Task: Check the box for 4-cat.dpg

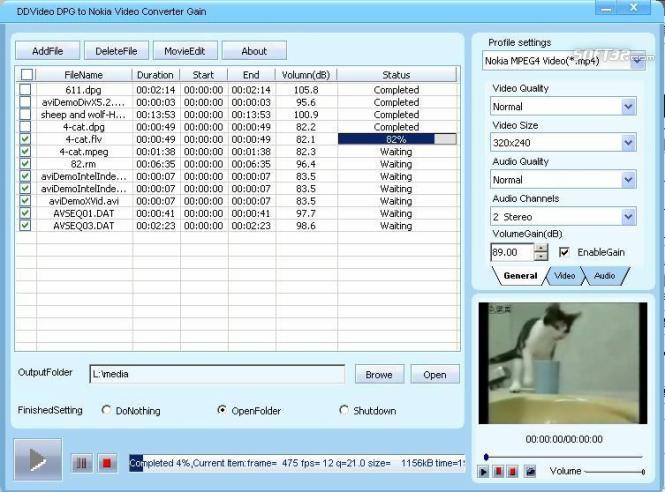Action: [25, 126]
